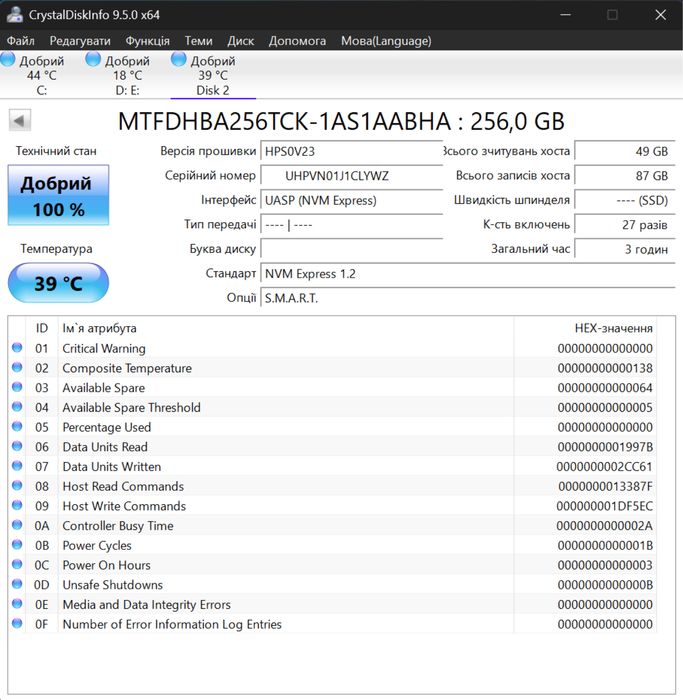This screenshot has width=683, height=700.
Task: Open the Редагувати menu
Action: (x=80, y=41)
